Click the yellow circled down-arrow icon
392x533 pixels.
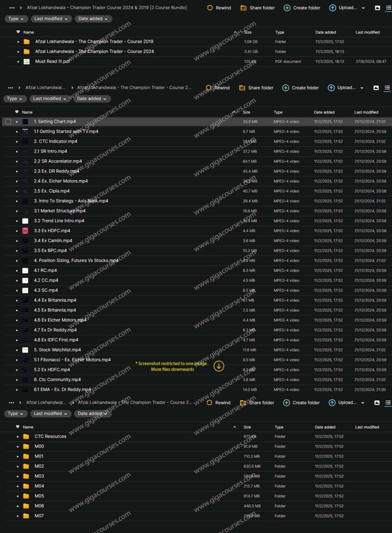click(219, 366)
